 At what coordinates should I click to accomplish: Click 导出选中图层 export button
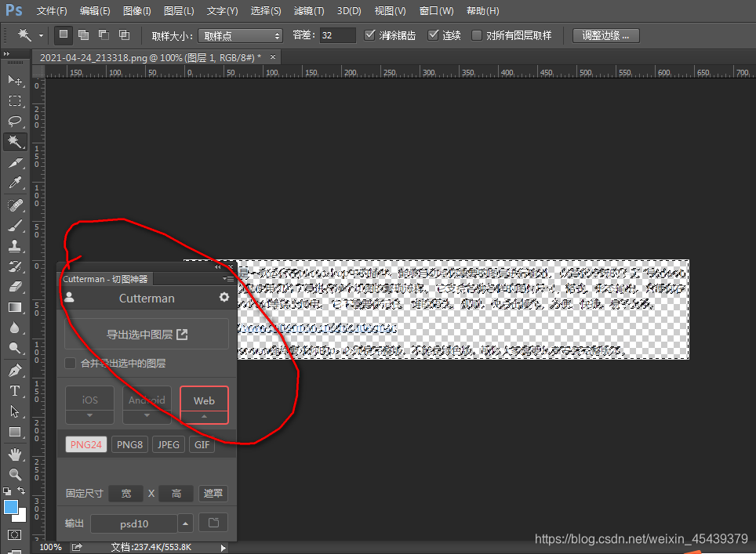147,334
